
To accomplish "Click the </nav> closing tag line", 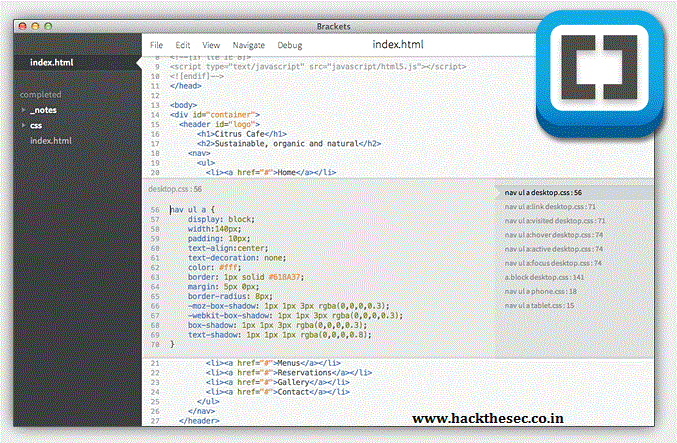I will pos(201,411).
